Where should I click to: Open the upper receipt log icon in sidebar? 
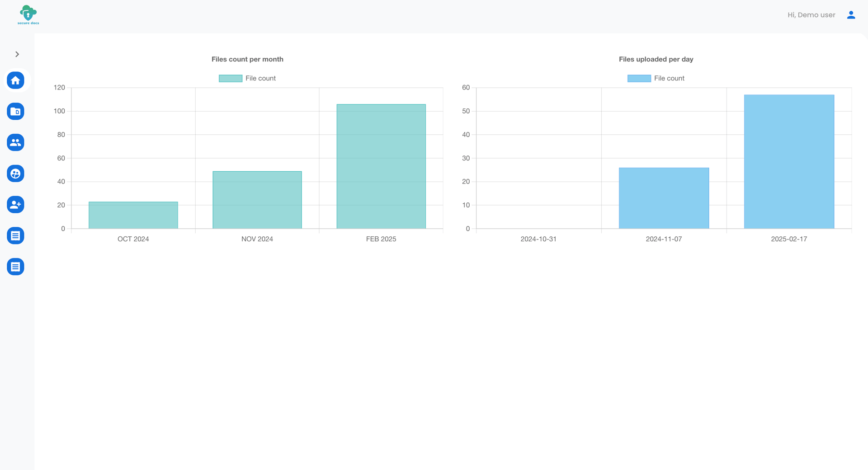15,236
